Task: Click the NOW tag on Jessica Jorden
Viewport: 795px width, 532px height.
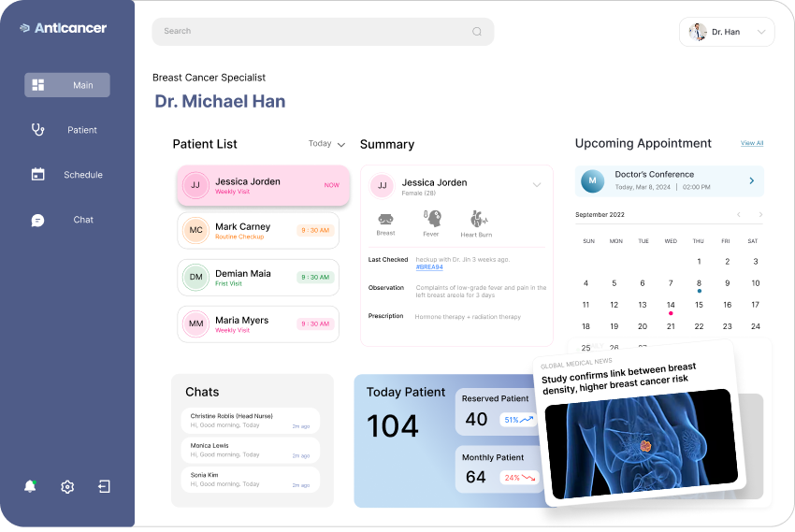Action: click(332, 185)
